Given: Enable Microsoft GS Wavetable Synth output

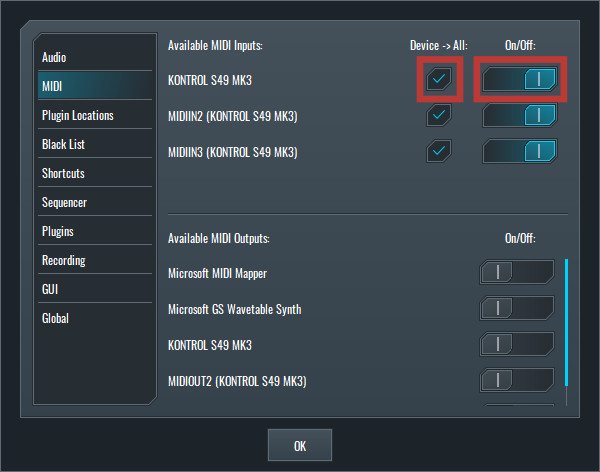Looking at the screenshot, I should click(x=517, y=308).
